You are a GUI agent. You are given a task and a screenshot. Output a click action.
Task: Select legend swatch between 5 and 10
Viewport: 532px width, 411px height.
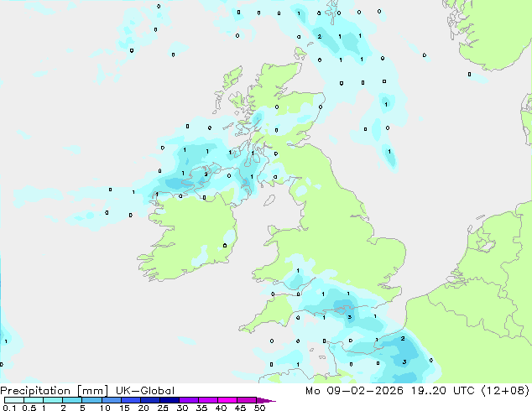pos(91,400)
